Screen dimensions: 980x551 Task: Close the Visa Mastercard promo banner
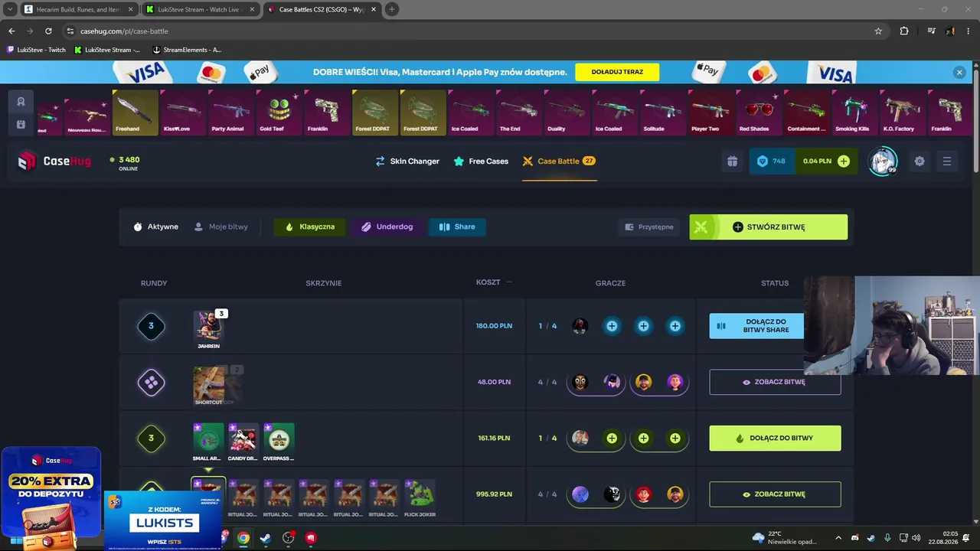click(959, 72)
